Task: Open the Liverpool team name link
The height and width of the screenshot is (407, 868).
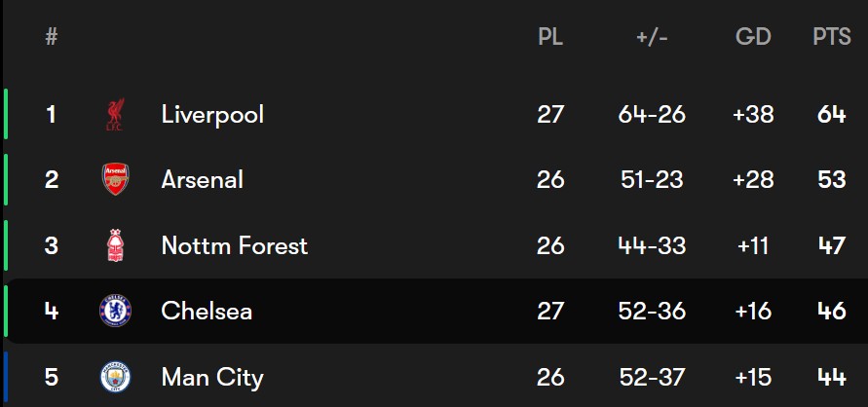Action: (x=212, y=115)
